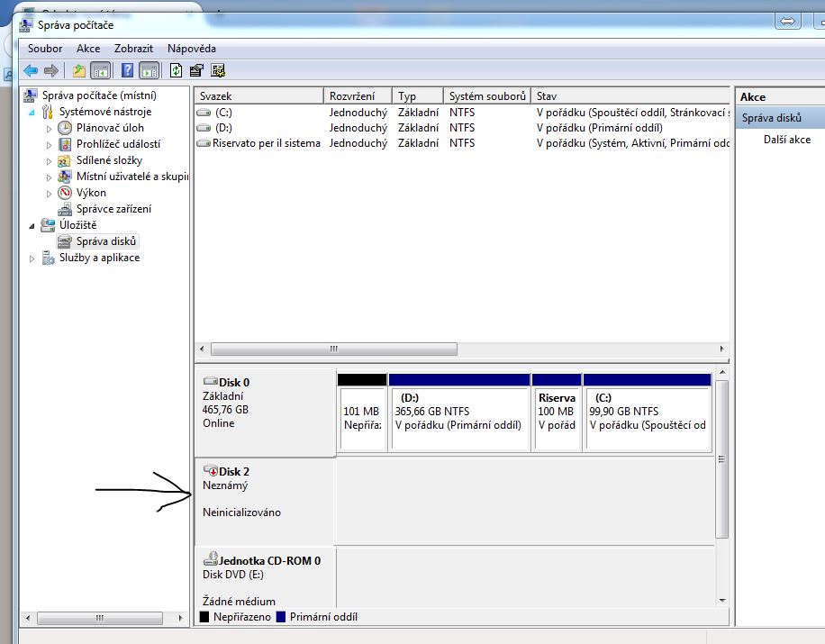
Task: Click the volume list horizontal scrollbar
Action: click(333, 349)
